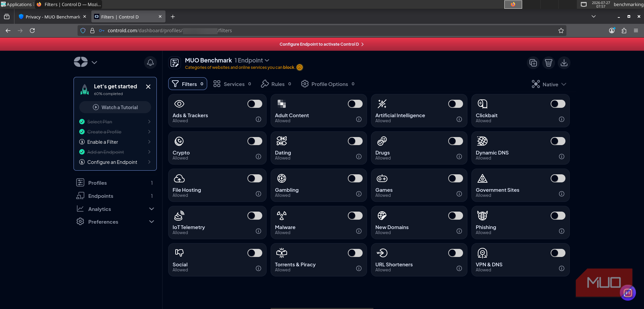Turn on the Malware filter toggle

coord(355,216)
